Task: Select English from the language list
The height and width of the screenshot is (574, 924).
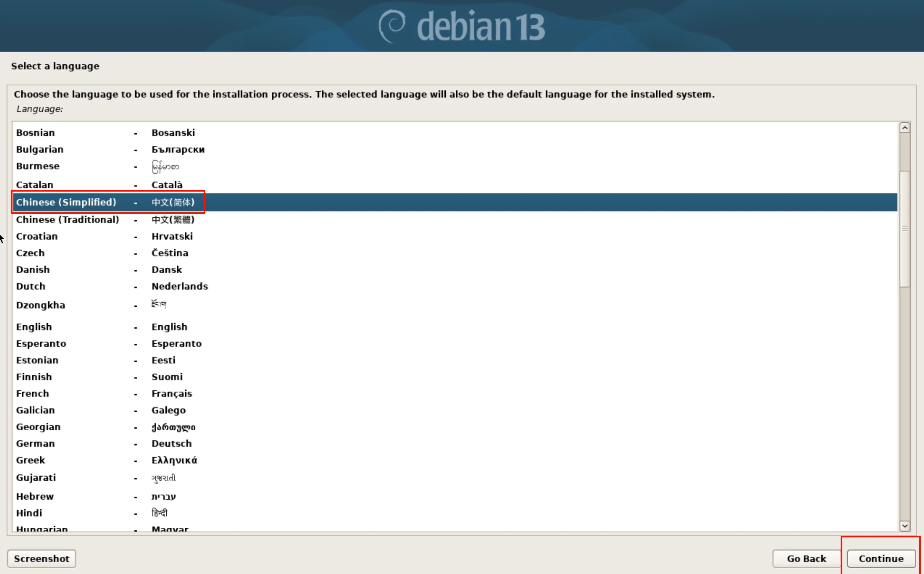Action: click(x=34, y=327)
